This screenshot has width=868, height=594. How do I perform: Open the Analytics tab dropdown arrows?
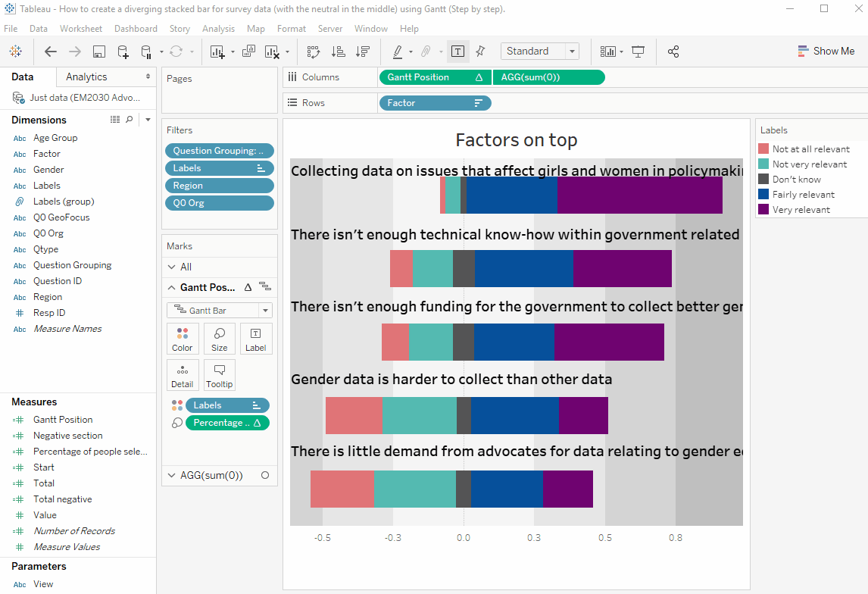148,77
